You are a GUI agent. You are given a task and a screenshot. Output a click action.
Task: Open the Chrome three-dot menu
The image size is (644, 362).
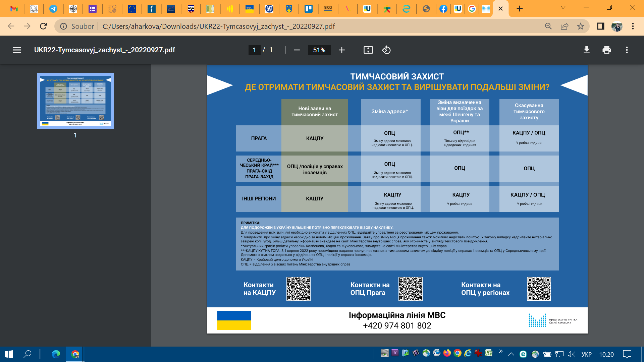coord(633,26)
